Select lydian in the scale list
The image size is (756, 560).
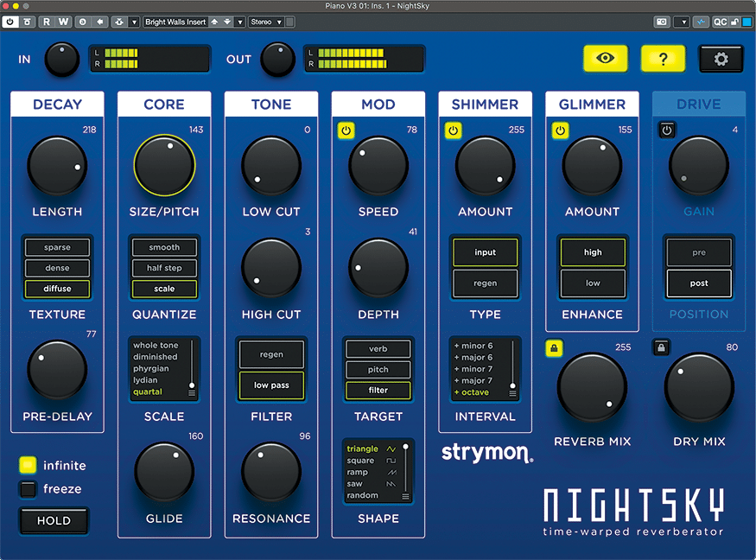coord(145,380)
